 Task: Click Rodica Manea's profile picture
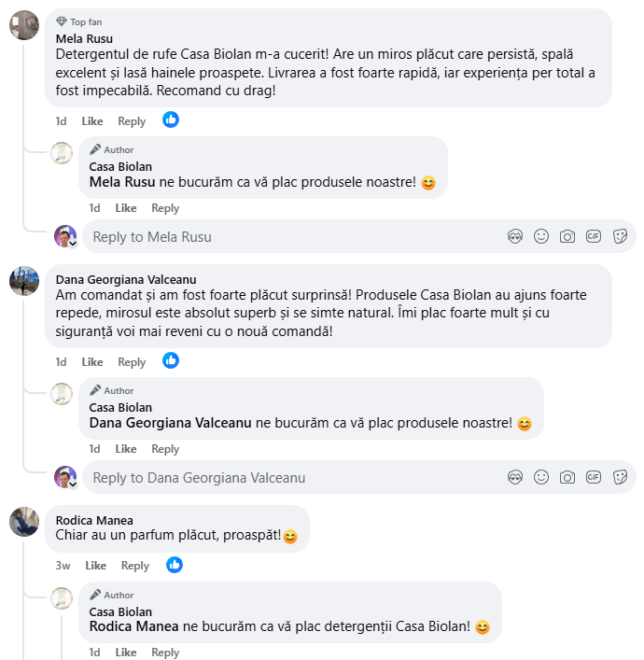pyautogui.click(x=24, y=522)
